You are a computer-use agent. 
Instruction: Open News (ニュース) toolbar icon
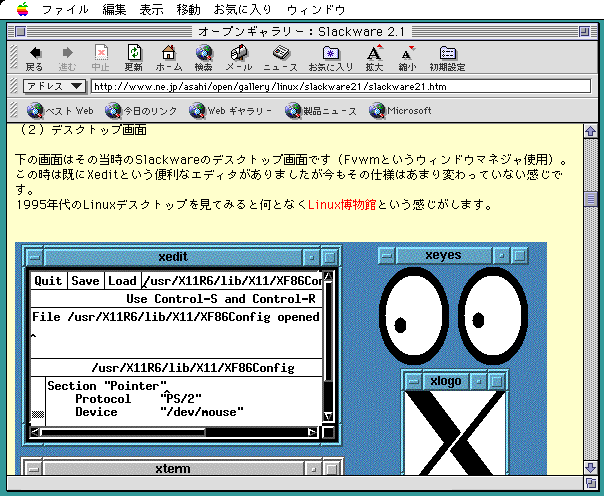tap(280, 58)
